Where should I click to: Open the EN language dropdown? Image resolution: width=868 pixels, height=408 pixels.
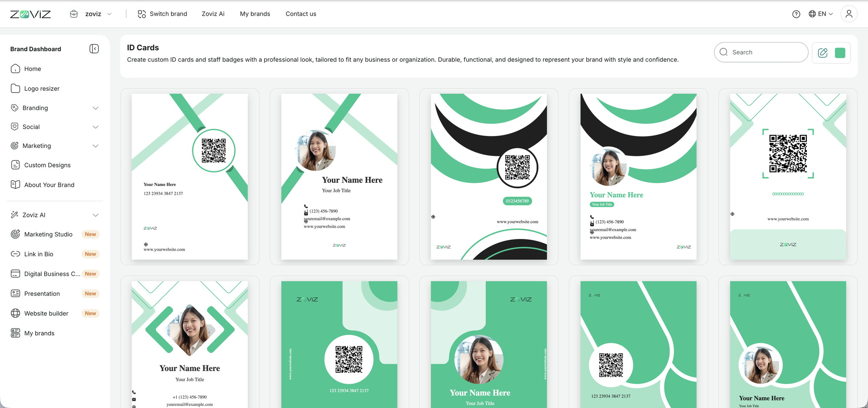pyautogui.click(x=821, y=14)
